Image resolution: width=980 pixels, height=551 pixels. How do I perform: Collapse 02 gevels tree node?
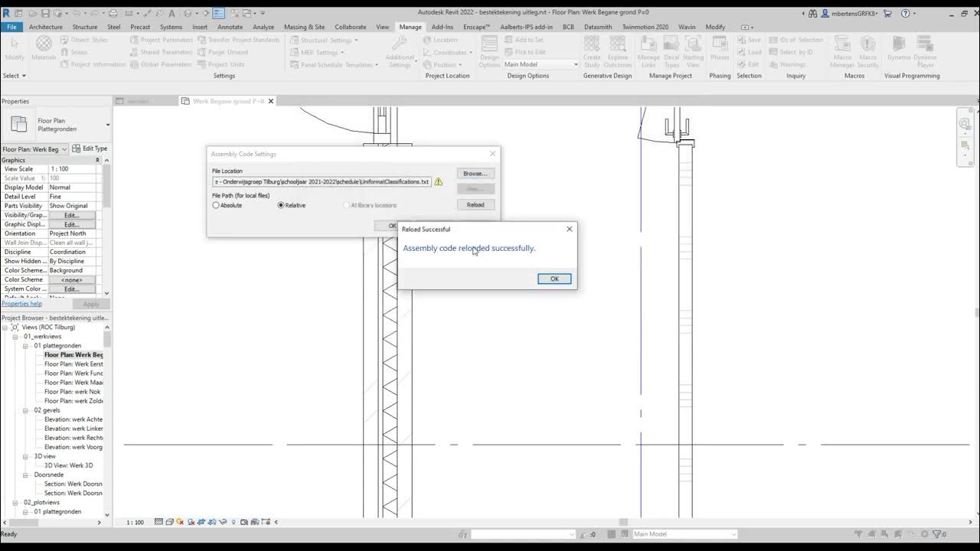(25, 410)
